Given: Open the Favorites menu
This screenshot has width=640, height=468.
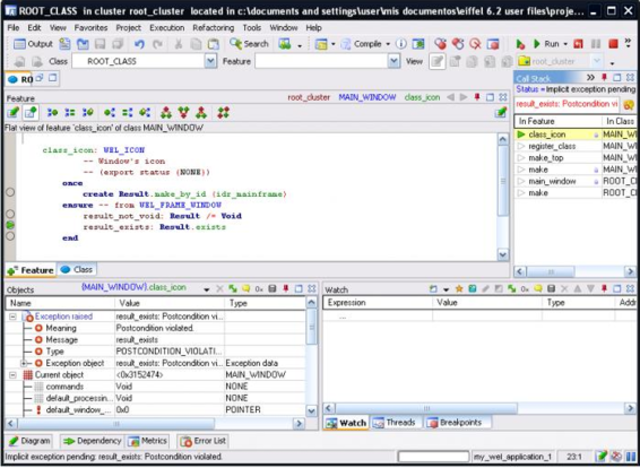Looking at the screenshot, I should (x=91, y=28).
